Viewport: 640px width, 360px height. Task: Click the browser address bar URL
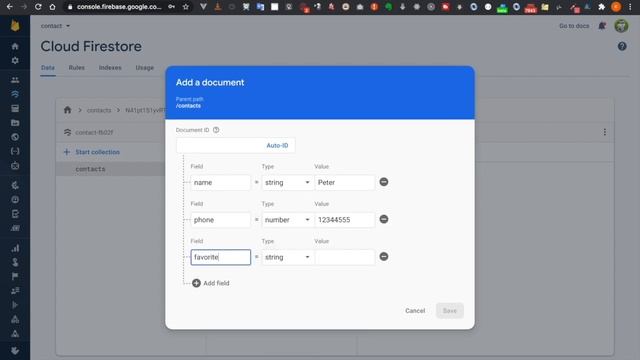point(119,7)
